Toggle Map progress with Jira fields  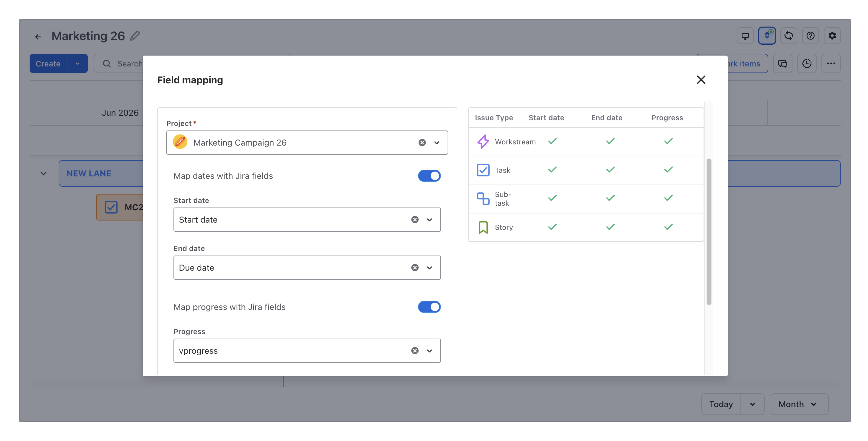pos(429,307)
